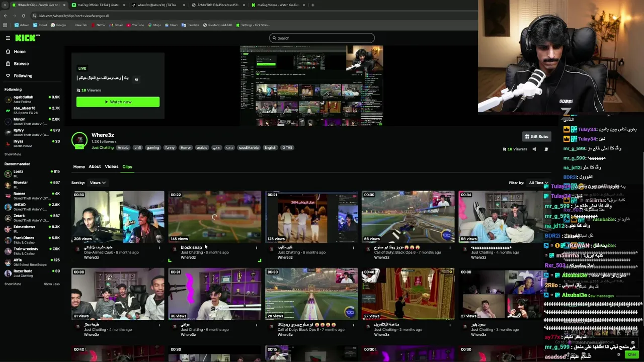644x362 pixels.
Task: Open the Sort by Views dropdown
Action: tap(98, 183)
